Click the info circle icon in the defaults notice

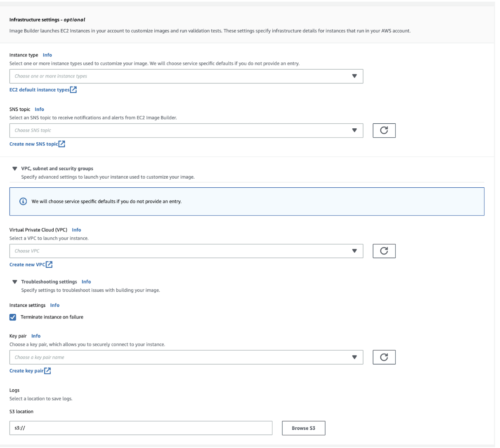24,201
